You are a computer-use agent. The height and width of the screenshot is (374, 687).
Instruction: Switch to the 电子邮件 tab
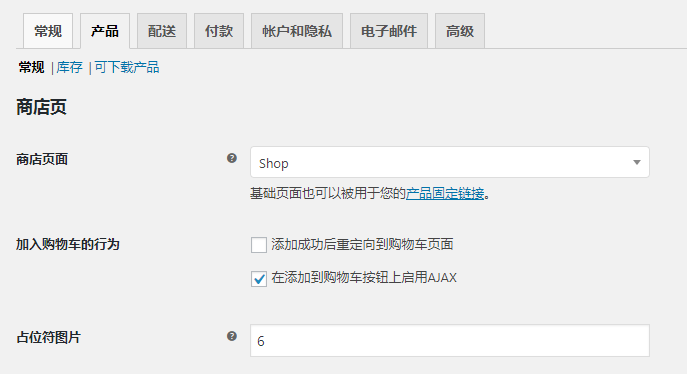pyautogui.click(x=389, y=31)
